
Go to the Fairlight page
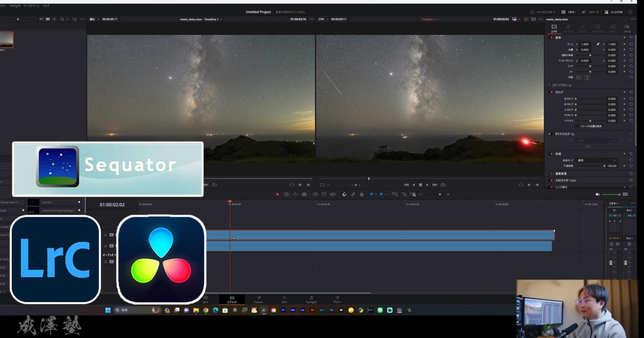coord(311,299)
